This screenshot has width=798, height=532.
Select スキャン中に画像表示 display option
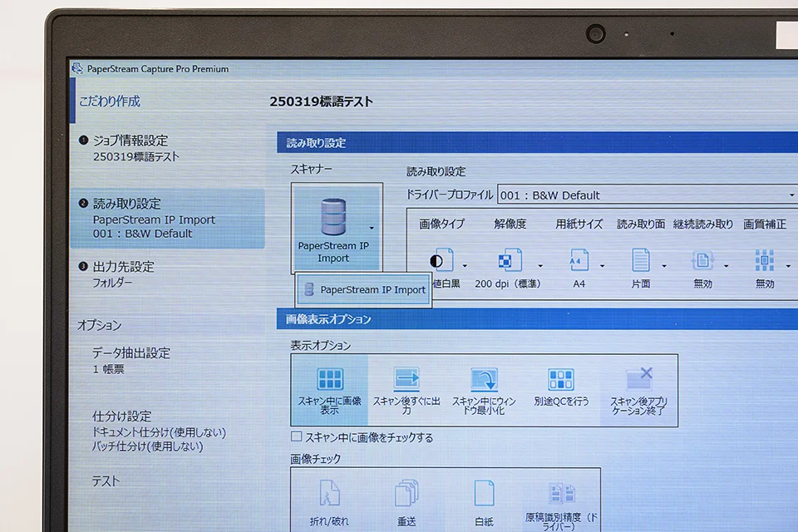(330, 391)
